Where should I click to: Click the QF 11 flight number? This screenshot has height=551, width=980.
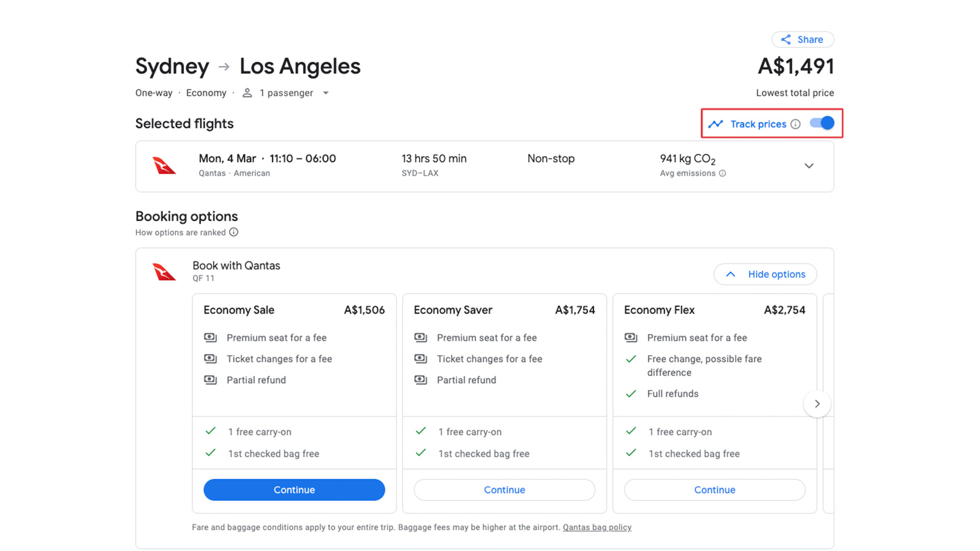click(x=203, y=278)
